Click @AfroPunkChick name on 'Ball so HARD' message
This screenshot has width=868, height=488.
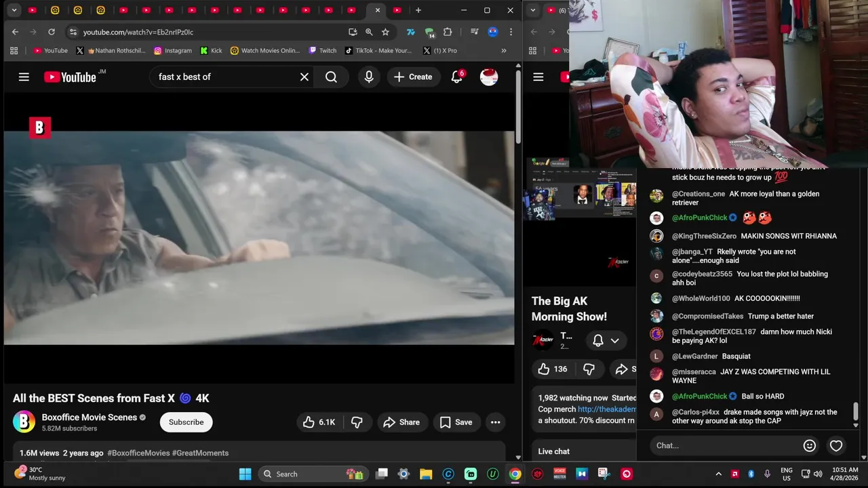tap(699, 396)
